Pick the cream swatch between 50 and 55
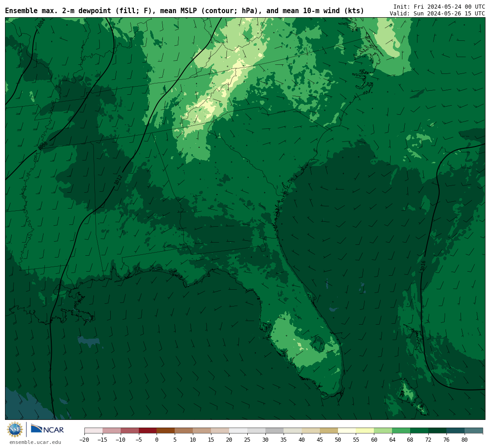This screenshot has width=490, height=448. (x=347, y=431)
